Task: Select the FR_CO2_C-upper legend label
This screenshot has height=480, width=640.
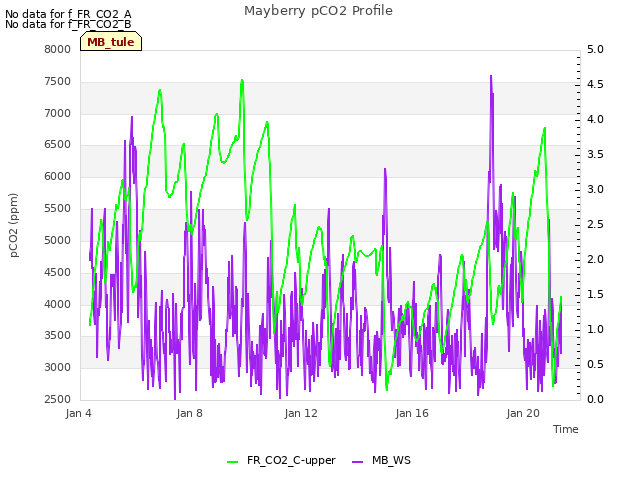Action: [291, 460]
